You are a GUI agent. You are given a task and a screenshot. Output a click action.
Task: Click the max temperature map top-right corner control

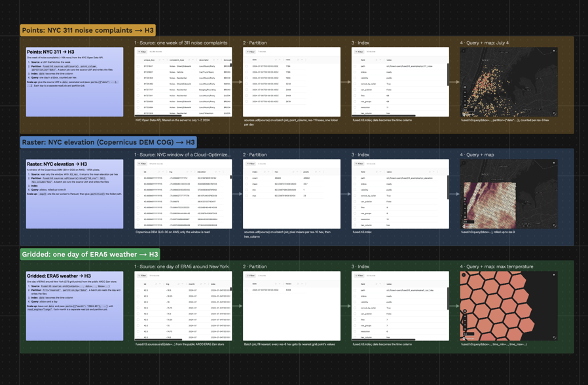(554, 275)
